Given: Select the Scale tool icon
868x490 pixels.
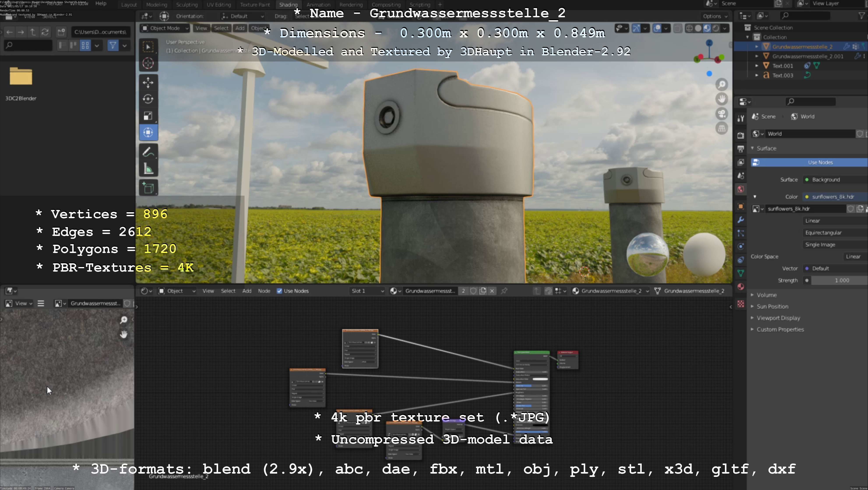Looking at the screenshot, I should [148, 116].
